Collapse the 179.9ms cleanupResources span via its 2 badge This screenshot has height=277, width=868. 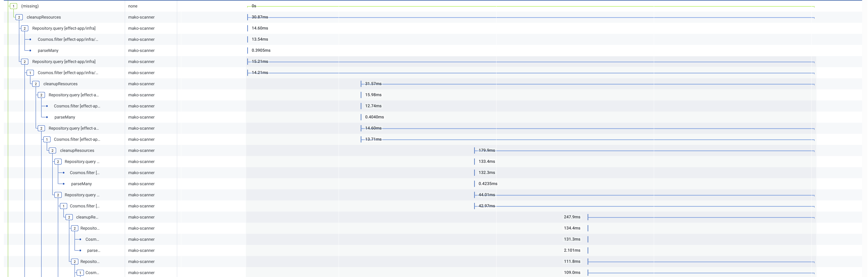(x=53, y=150)
